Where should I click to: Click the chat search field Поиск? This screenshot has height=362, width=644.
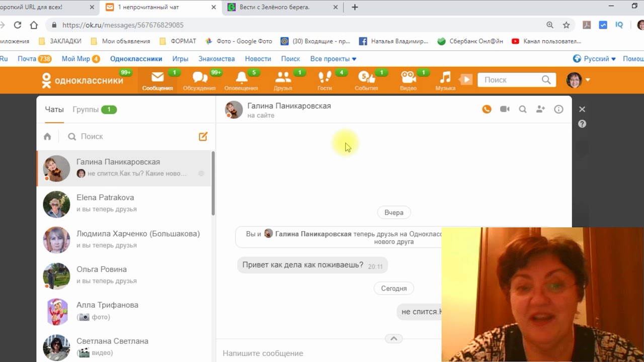(x=131, y=136)
